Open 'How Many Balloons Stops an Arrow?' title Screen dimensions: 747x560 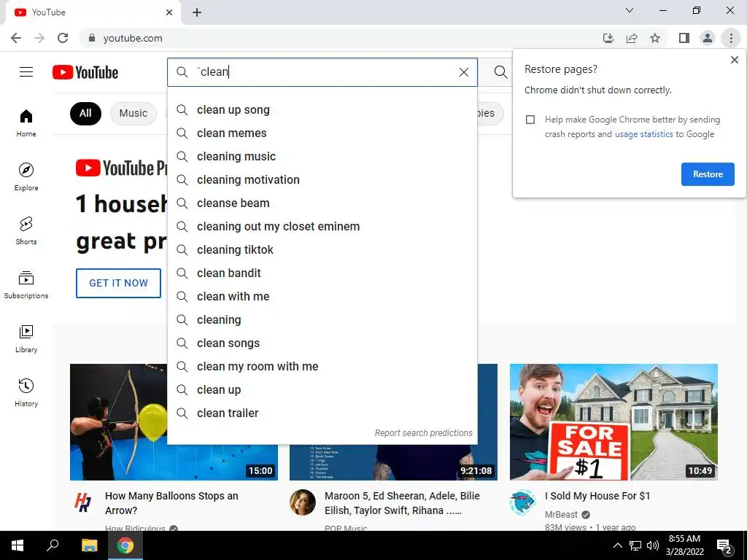click(x=171, y=503)
